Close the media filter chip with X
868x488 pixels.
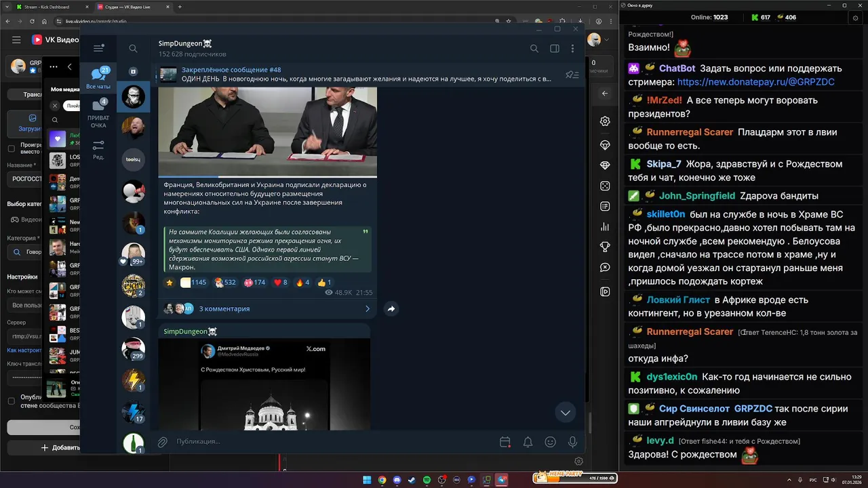(x=55, y=106)
